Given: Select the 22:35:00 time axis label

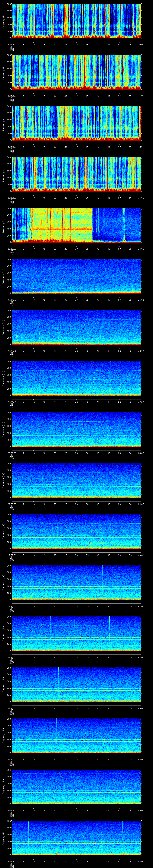Looking at the screenshot, I should [12, 351].
